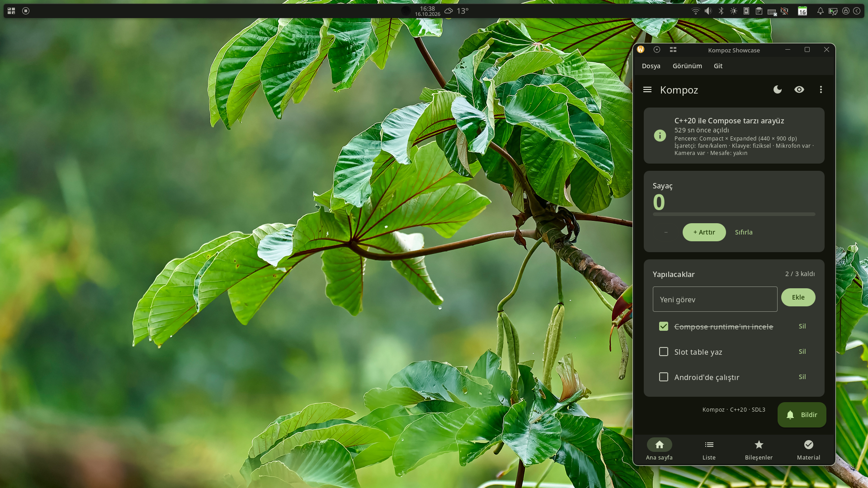The width and height of the screenshot is (868, 488).
Task: Check the Slot table yaz checkbox
Action: pos(664,352)
